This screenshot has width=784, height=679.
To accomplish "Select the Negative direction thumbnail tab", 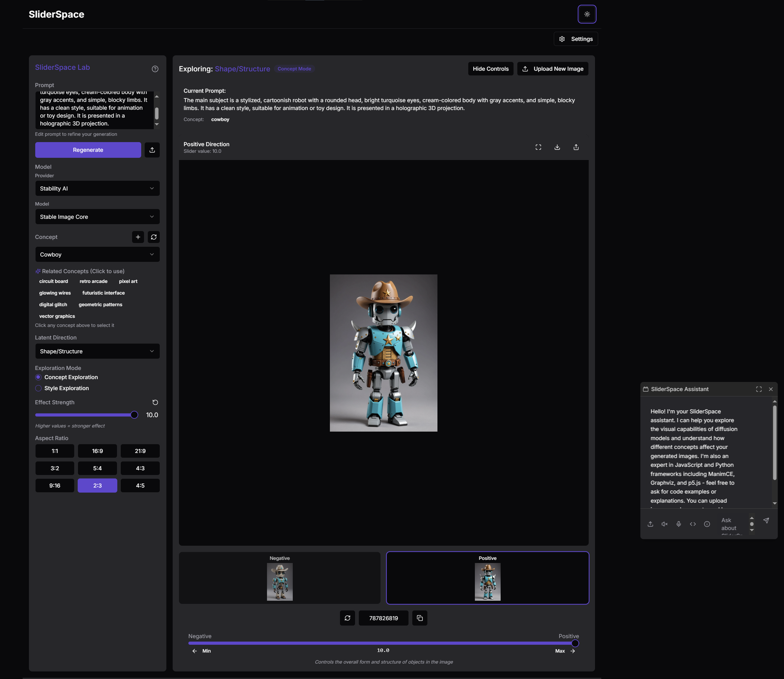I will [279, 578].
